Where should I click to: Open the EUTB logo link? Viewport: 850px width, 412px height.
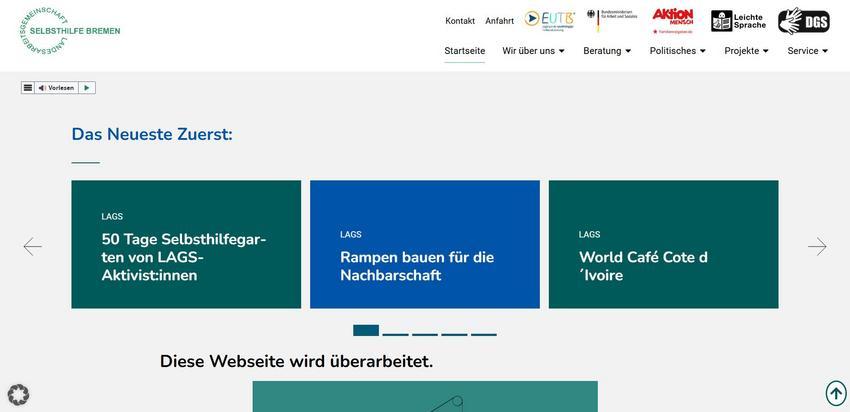[x=549, y=21]
